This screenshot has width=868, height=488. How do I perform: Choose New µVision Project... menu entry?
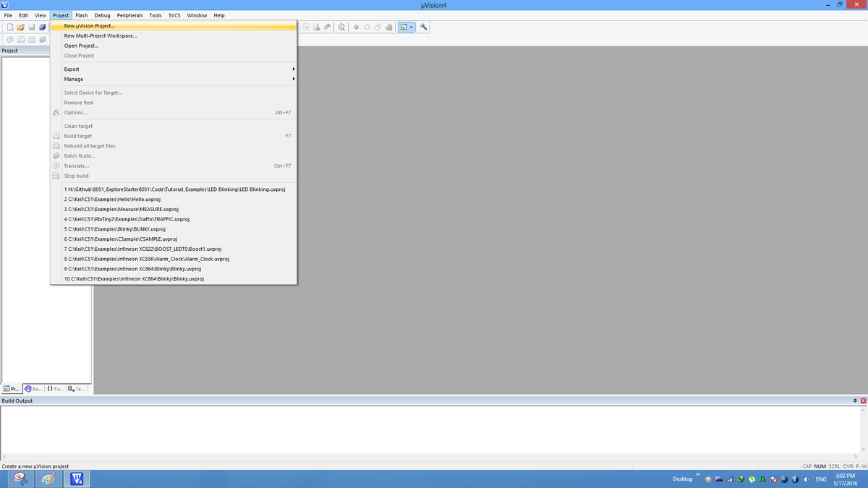point(174,26)
